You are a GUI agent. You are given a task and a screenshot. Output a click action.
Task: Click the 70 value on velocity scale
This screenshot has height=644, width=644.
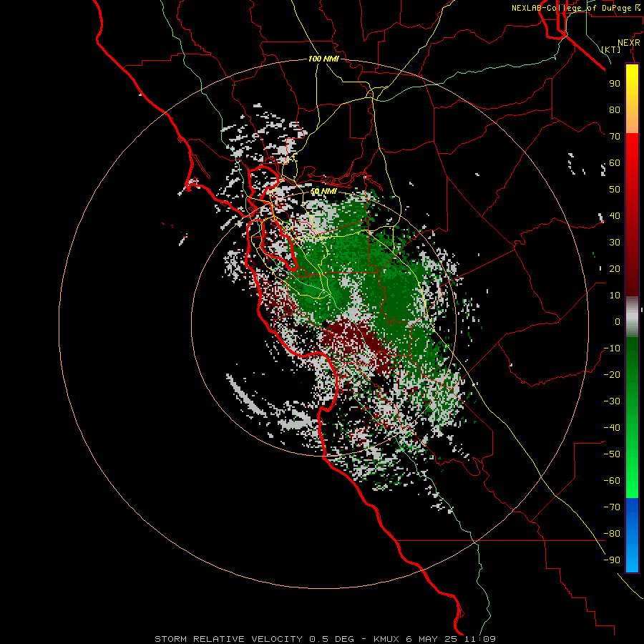click(615, 137)
